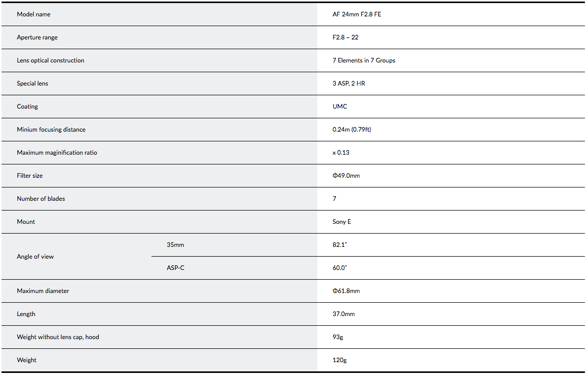Click the Aperture range row label
Screen dimensions: 588x376
click(37, 37)
